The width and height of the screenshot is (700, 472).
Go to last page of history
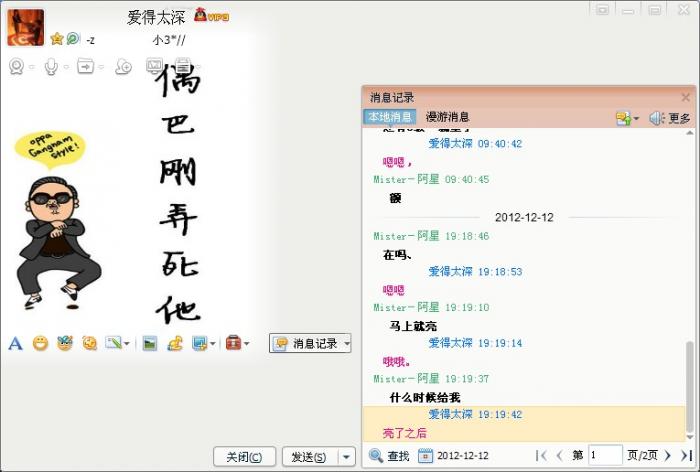[686, 455]
